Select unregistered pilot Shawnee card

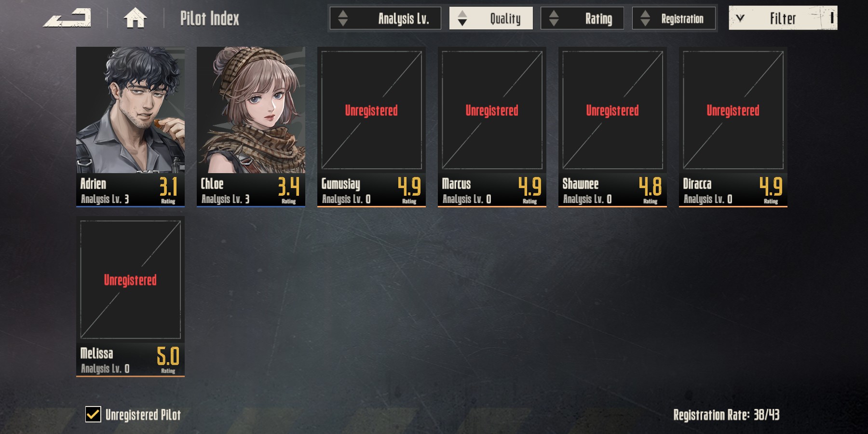(612, 127)
